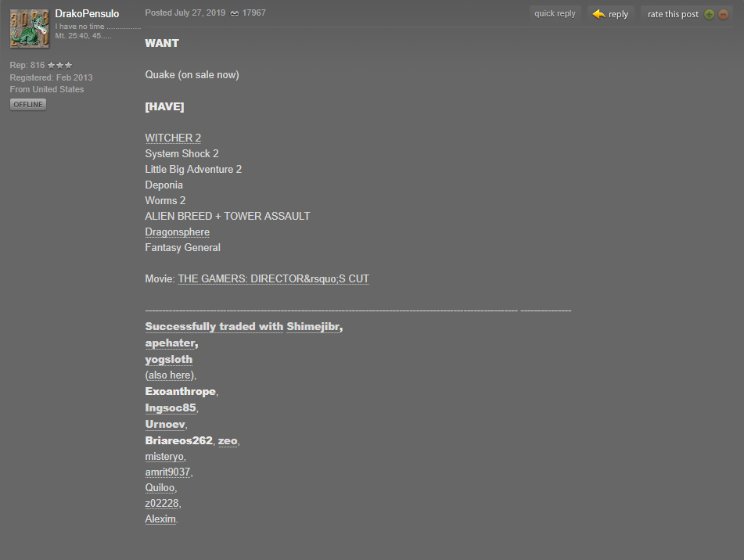Viewport: 744px width, 560px height.
Task: Click the [HAVE] heading
Action: point(164,106)
